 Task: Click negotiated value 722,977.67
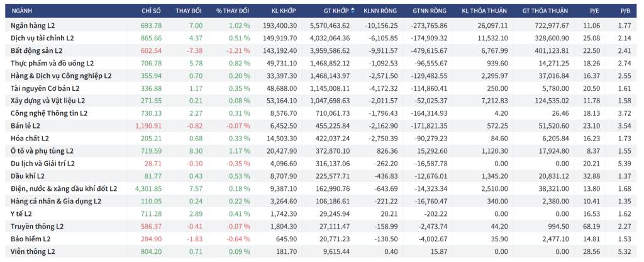point(551,25)
